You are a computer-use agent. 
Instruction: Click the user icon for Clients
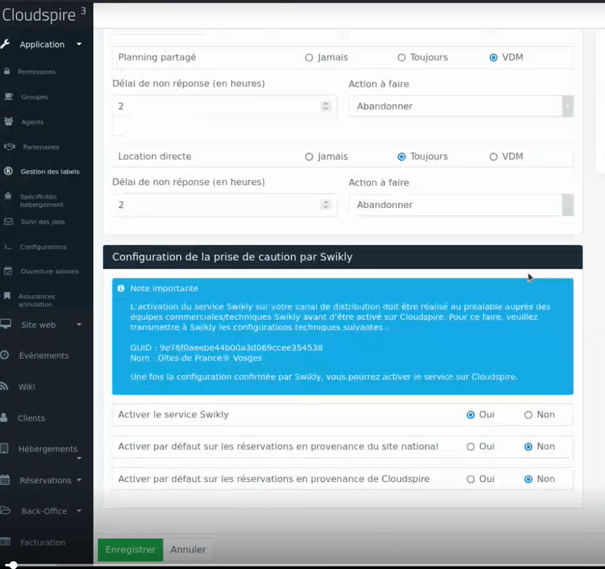click(x=4, y=417)
